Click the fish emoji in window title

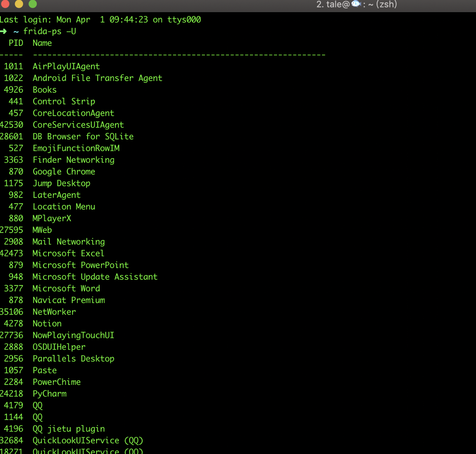click(x=356, y=4)
